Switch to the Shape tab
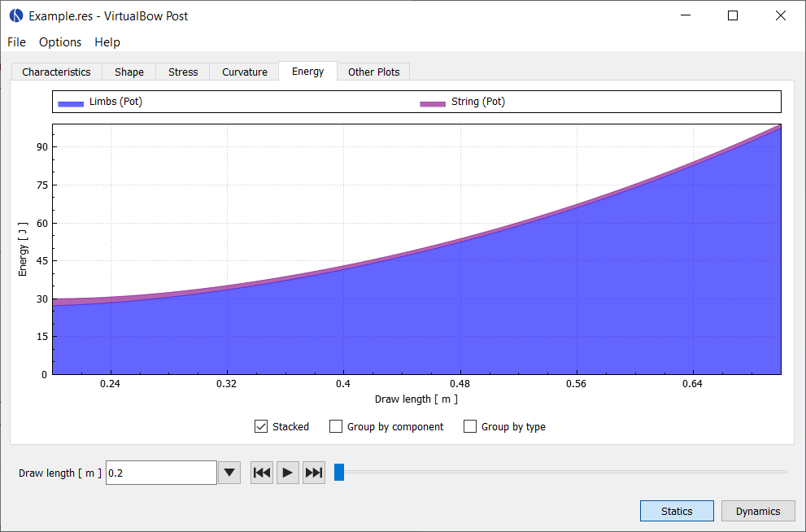806x532 pixels. (129, 72)
